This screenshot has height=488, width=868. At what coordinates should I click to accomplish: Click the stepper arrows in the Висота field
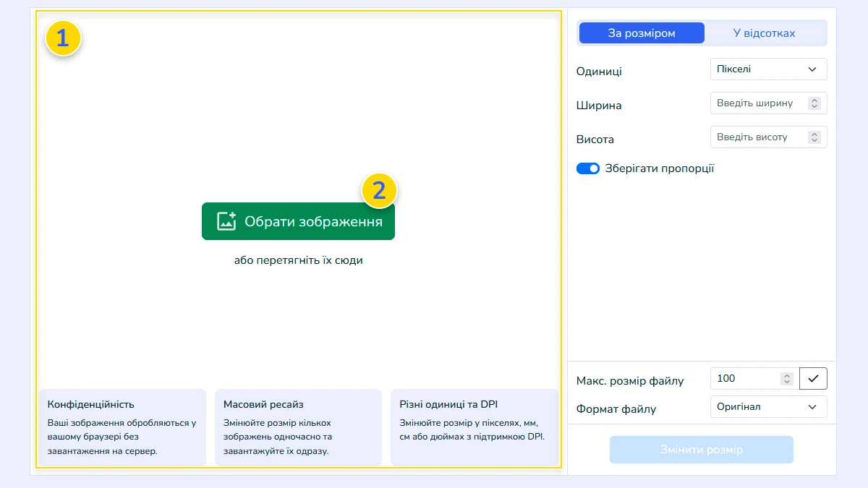[814, 137]
